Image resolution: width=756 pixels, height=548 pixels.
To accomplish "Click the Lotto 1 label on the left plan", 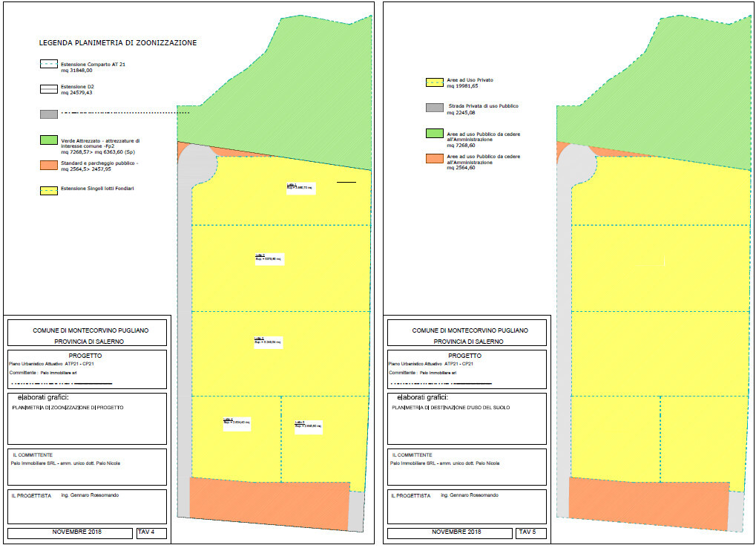I will (x=300, y=187).
